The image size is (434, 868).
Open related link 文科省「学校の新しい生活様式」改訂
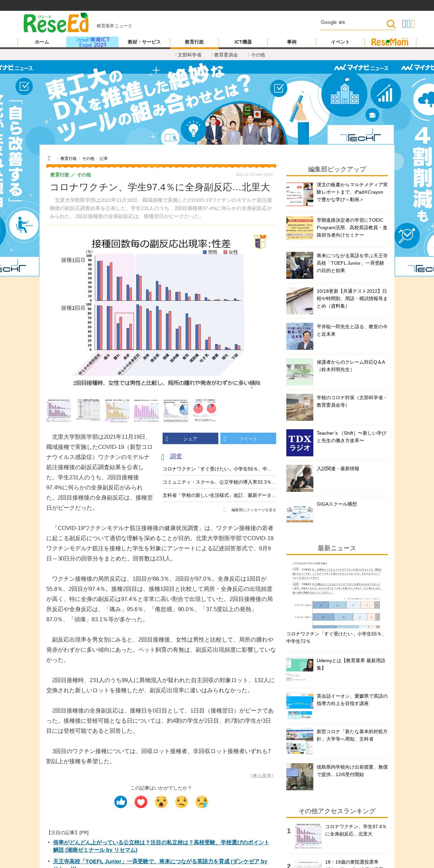(219, 495)
